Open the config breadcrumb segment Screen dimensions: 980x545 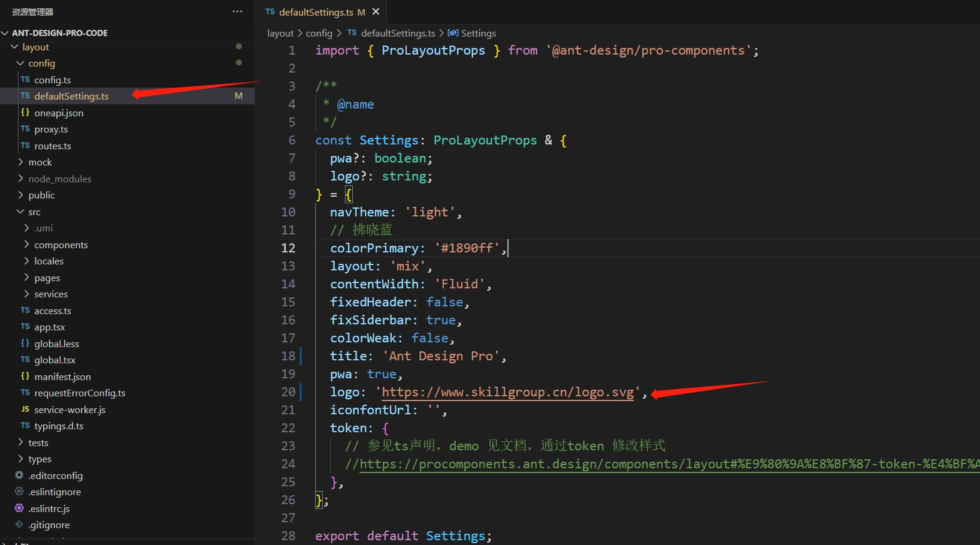pyautogui.click(x=319, y=33)
